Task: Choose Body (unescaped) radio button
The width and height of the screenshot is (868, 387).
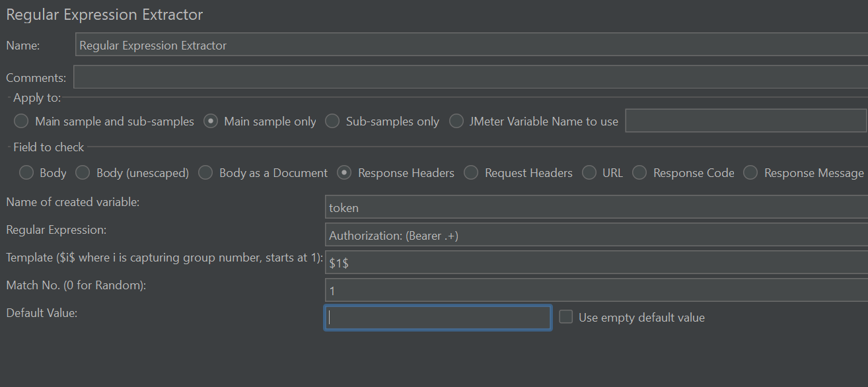Action: [x=83, y=173]
